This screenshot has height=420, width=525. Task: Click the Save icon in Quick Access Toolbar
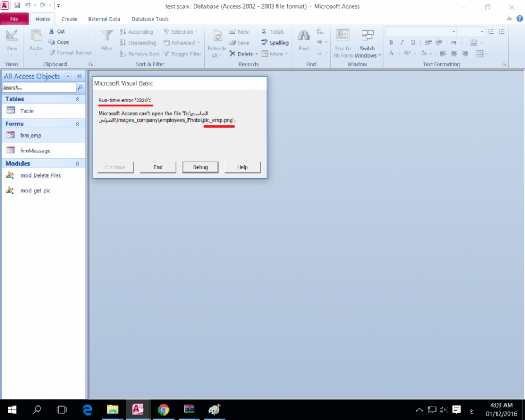tap(17, 6)
